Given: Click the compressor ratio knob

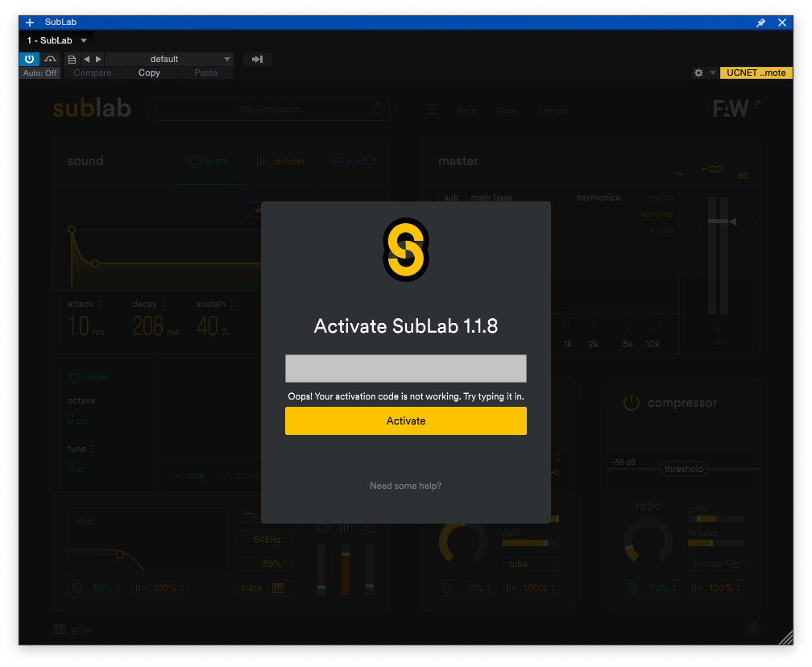Looking at the screenshot, I should click(648, 542).
